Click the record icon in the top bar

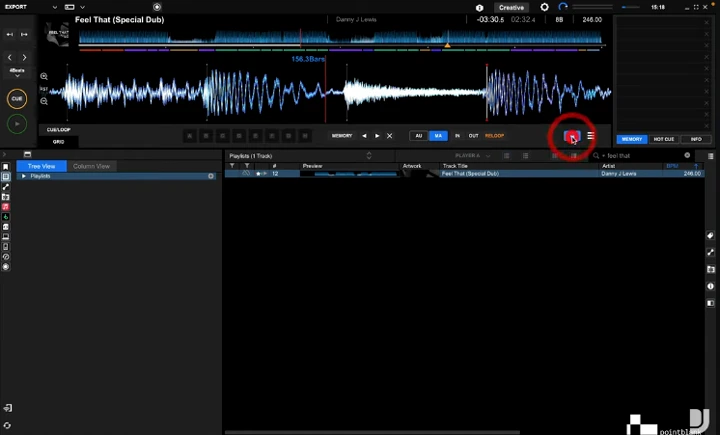coord(157,7)
